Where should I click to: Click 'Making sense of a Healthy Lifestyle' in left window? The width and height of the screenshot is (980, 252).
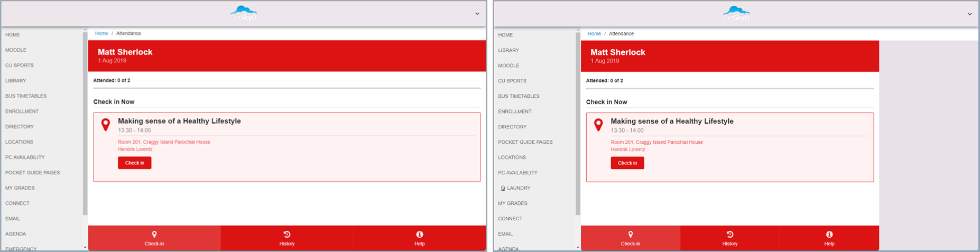(179, 121)
